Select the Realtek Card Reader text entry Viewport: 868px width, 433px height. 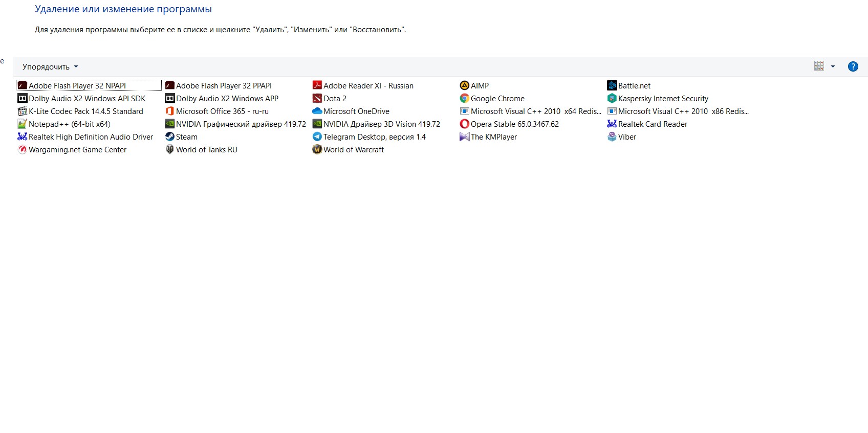point(653,124)
